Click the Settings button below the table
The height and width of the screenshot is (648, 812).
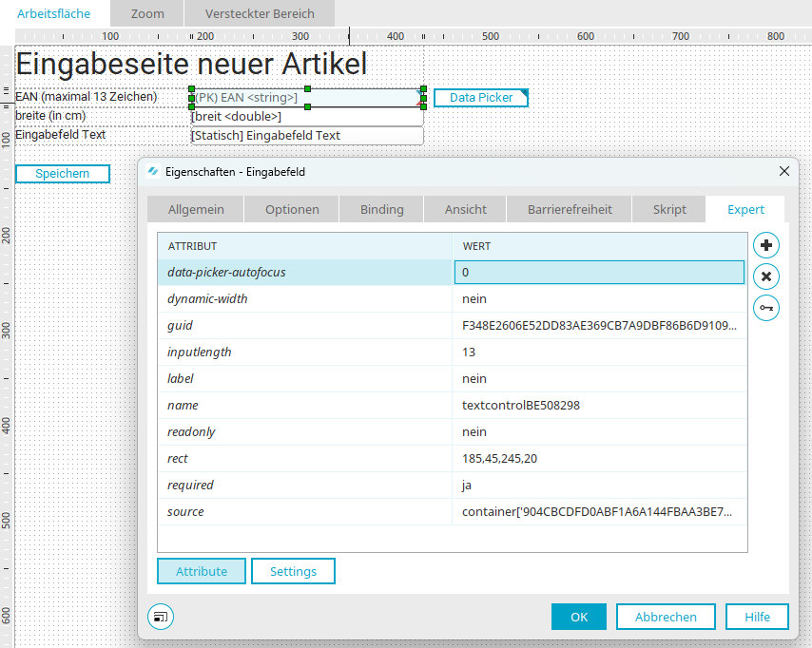point(293,571)
